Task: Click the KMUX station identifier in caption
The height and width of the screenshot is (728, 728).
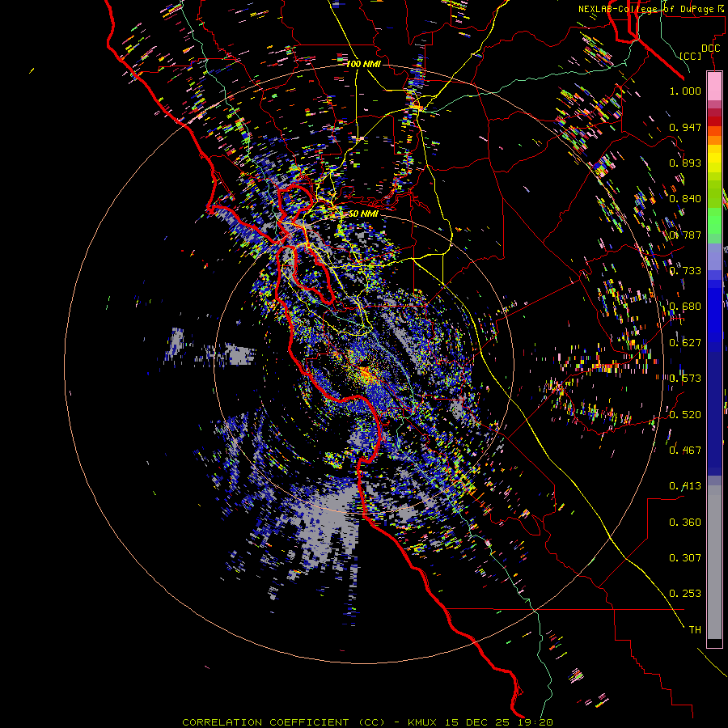Action: click(x=422, y=722)
